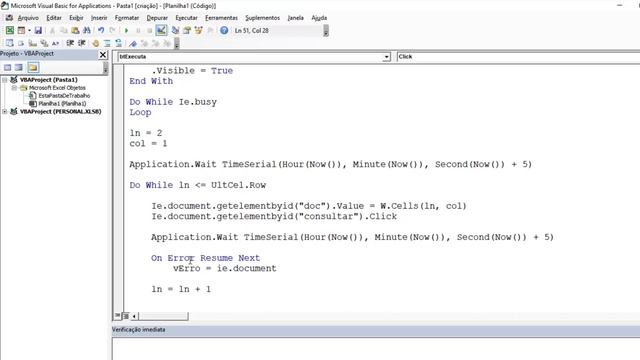
Task: Click the List Properties/Methods icon
Action: coord(9,43)
